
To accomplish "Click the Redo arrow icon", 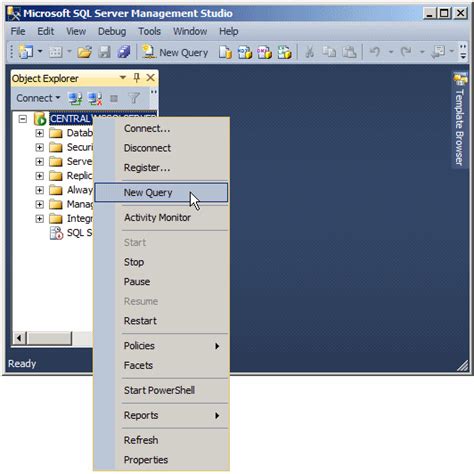I will pyautogui.click(x=406, y=52).
